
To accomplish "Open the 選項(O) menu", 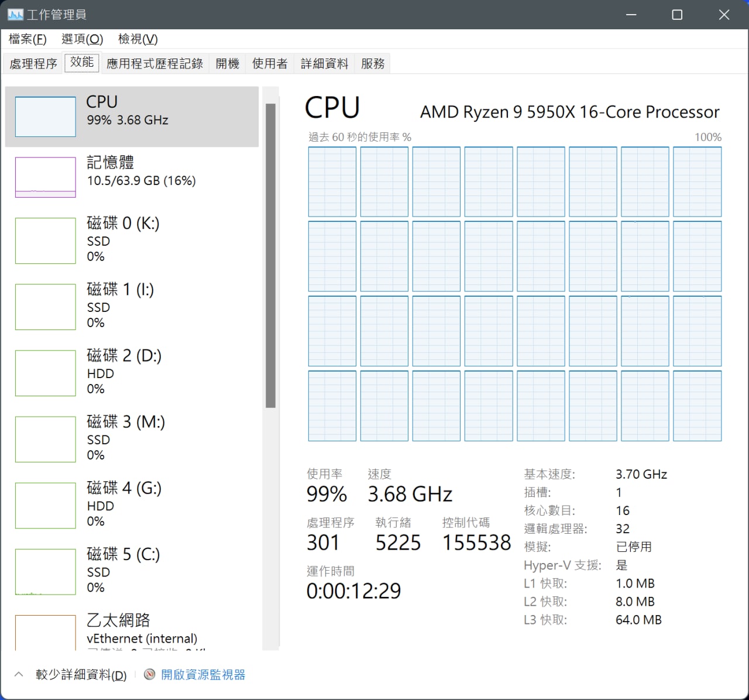I will coord(83,39).
